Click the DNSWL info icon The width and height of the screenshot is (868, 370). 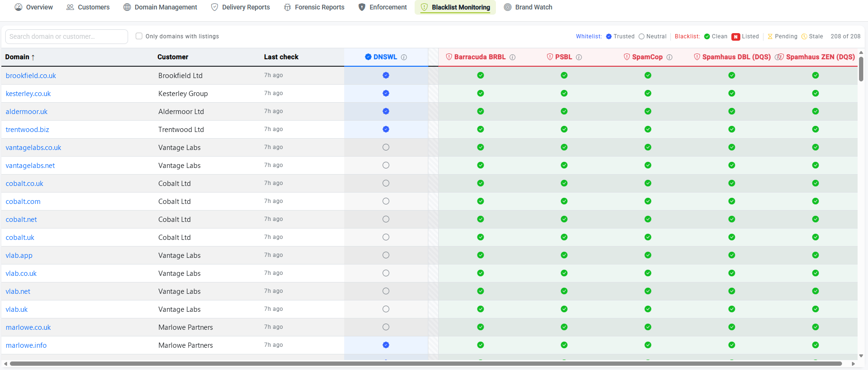point(404,57)
